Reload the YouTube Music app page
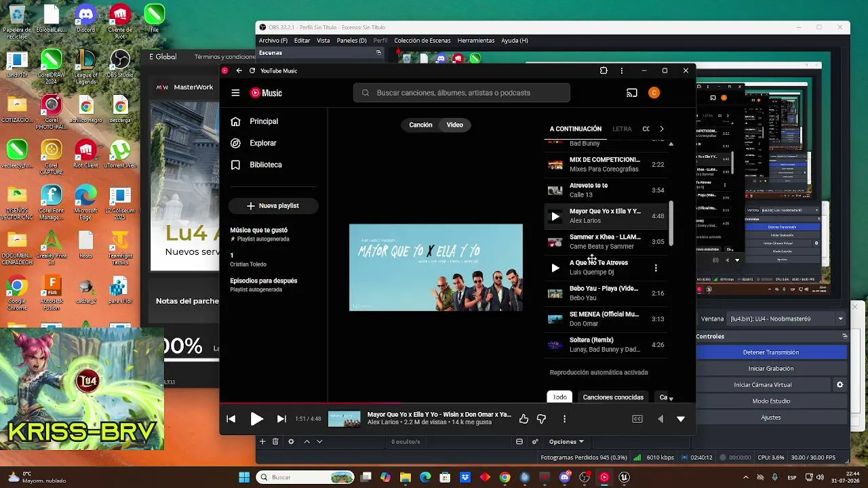Viewport: 868px width, 488px height. [x=252, y=70]
